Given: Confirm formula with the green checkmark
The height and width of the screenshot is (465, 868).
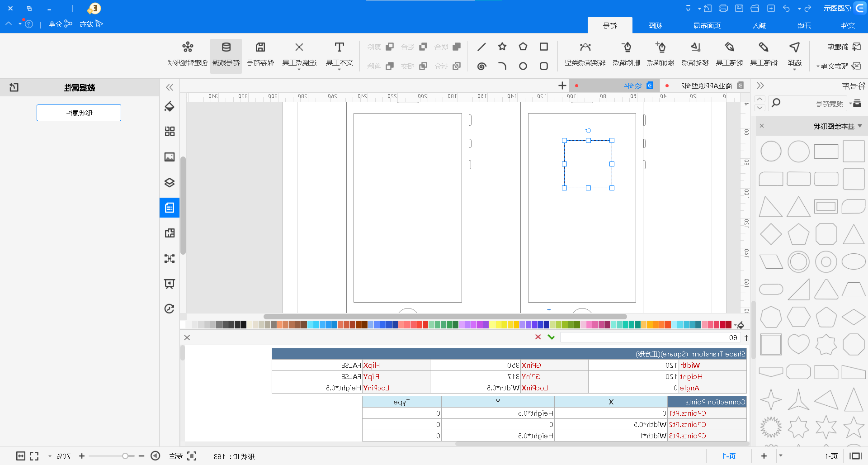Looking at the screenshot, I should (x=551, y=337).
